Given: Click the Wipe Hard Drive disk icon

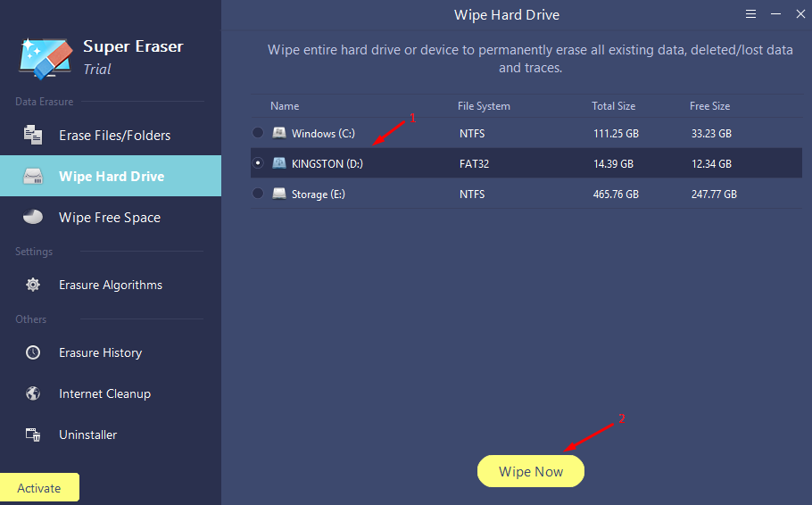Looking at the screenshot, I should point(33,177).
